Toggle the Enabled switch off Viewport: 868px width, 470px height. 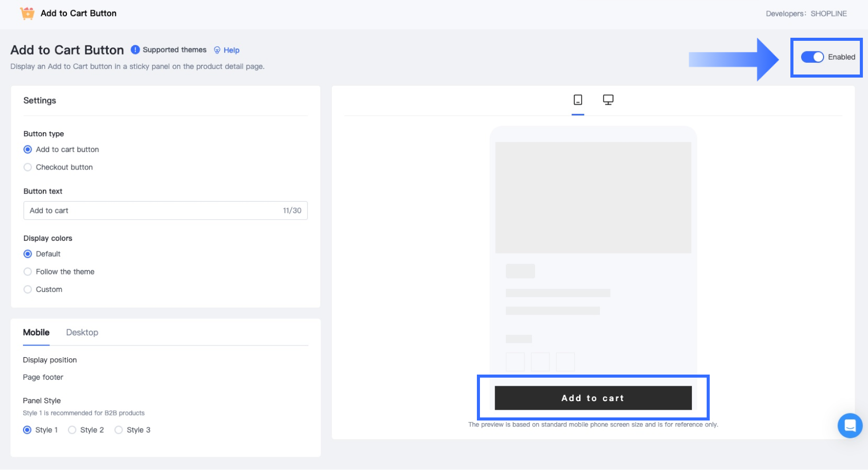[812, 57]
